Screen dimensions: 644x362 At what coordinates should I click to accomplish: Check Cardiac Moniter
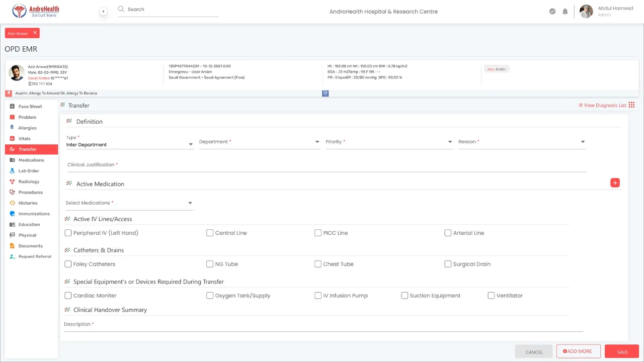click(x=68, y=296)
